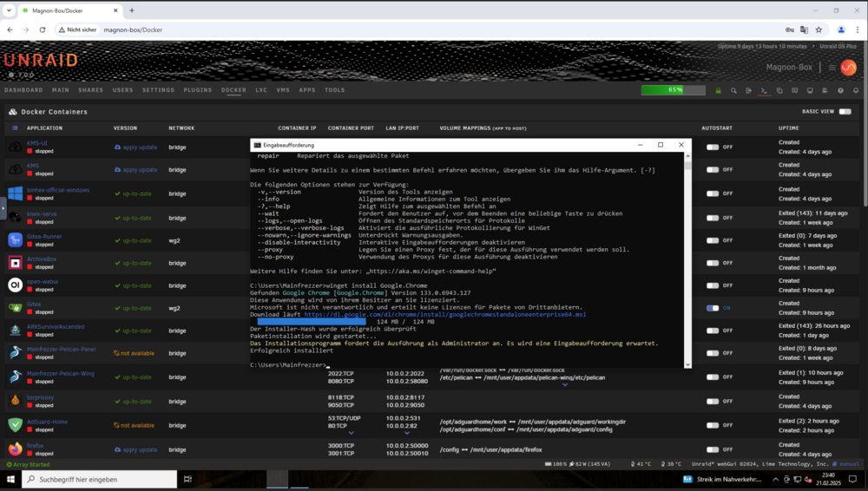Viewport: 868px width, 491px height.
Task: Expand the left side panel handle
Action: tap(3, 209)
